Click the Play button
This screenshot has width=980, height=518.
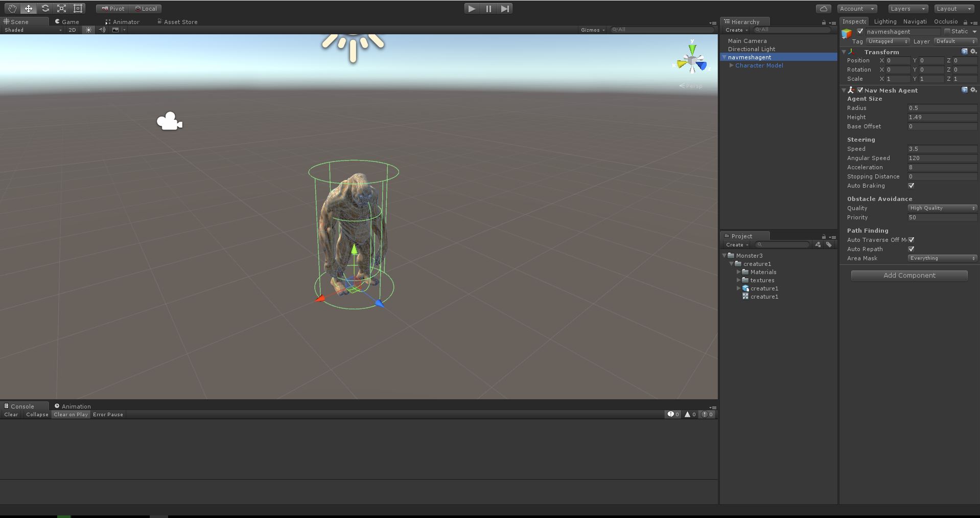472,9
